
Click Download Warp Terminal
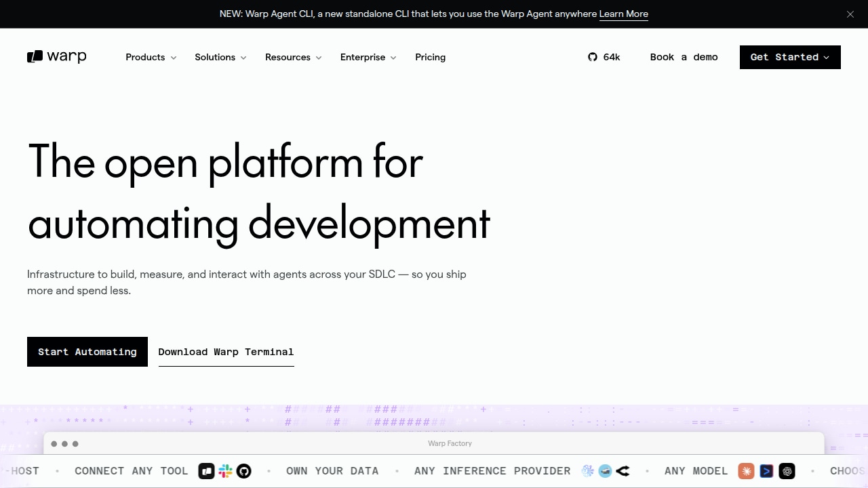point(226,352)
